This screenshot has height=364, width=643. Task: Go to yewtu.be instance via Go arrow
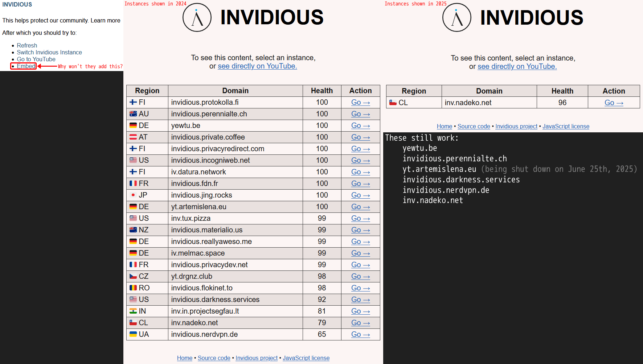360,125
